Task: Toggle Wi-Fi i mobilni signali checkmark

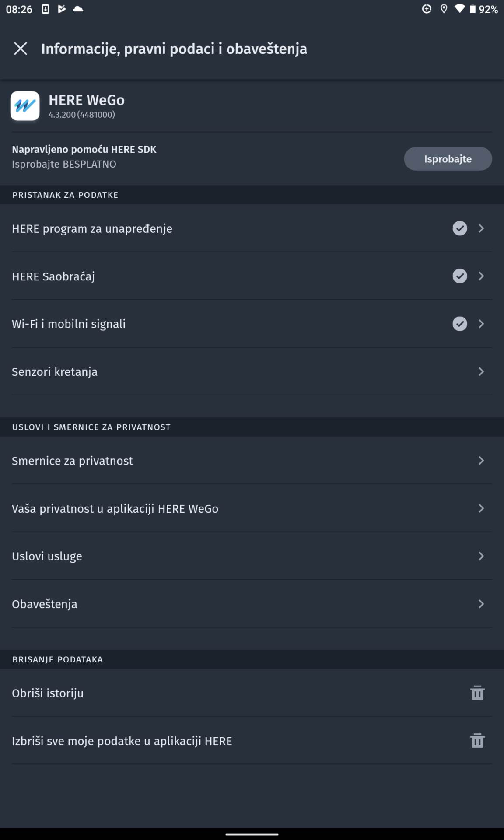Action: click(x=460, y=324)
